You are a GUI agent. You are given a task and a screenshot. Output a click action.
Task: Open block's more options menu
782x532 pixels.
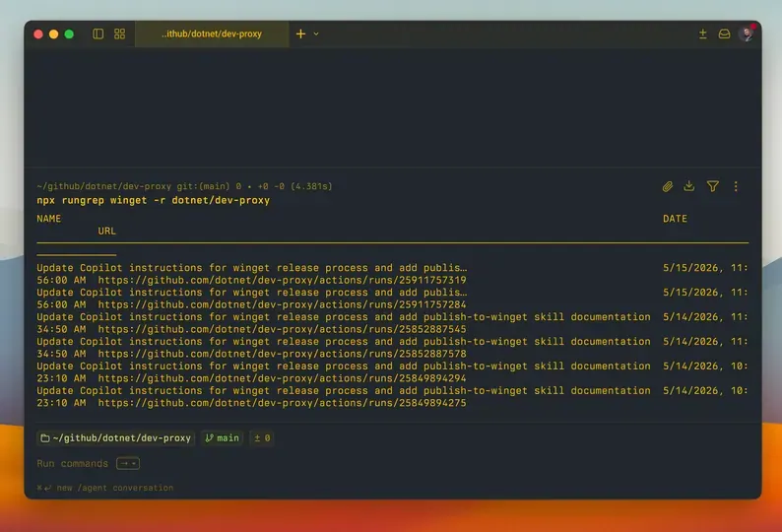[x=736, y=186]
